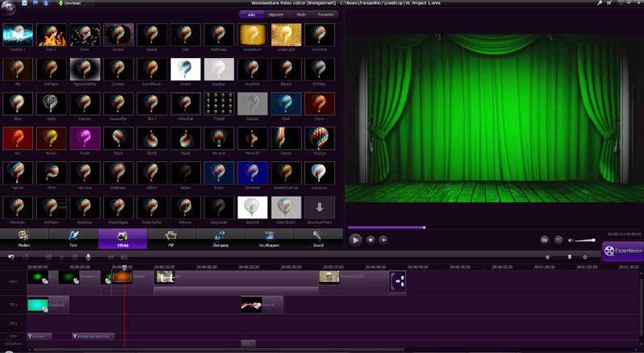Viewport: 644px width, 353px height.
Task: Apply the Warm effect thumbnail
Action: tap(320, 104)
